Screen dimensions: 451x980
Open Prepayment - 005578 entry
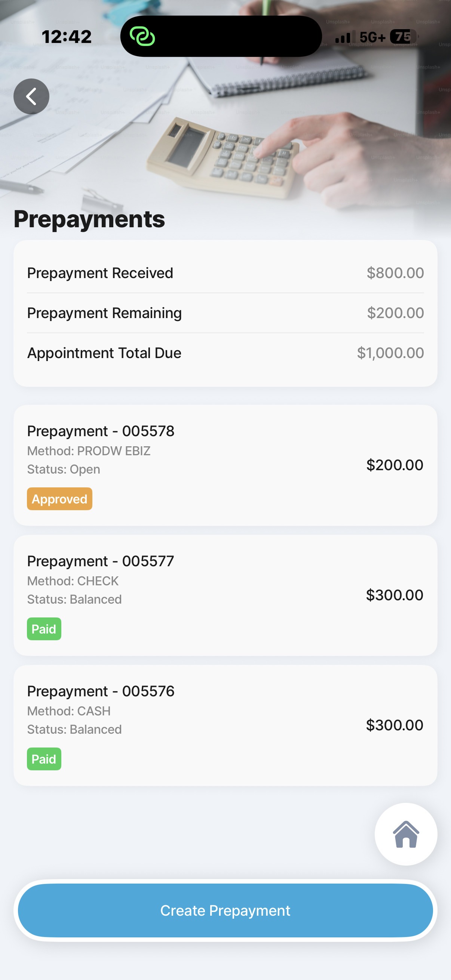coord(225,465)
